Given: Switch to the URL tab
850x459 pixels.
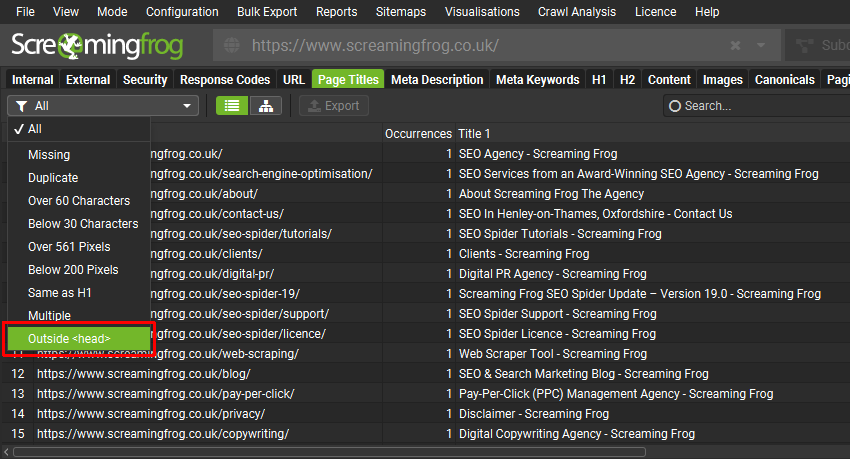Looking at the screenshot, I should 294,80.
